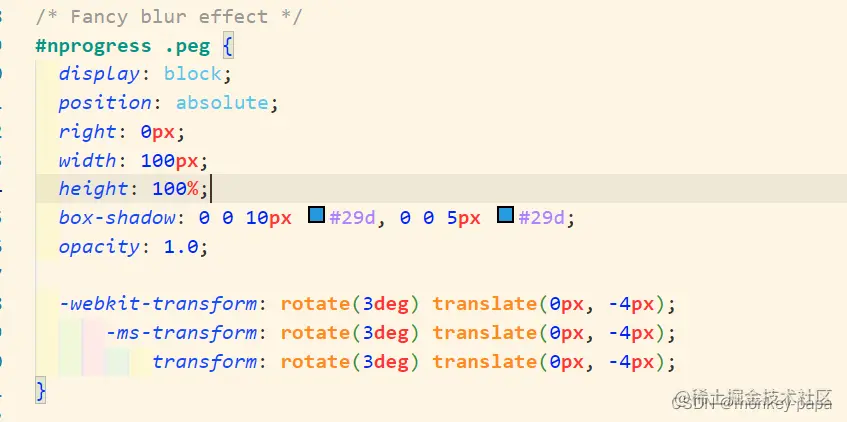
Task: Click the 'position' property name
Action: tap(106, 103)
